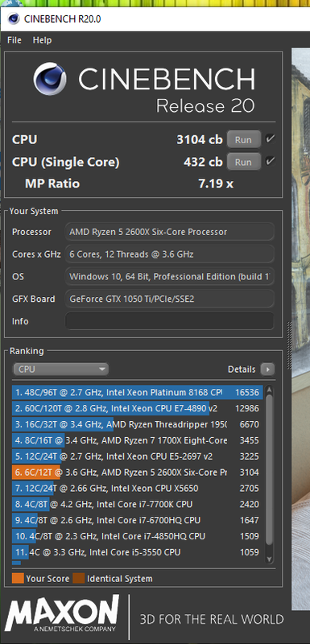Run the CPU Single Core benchmark

coord(243,162)
